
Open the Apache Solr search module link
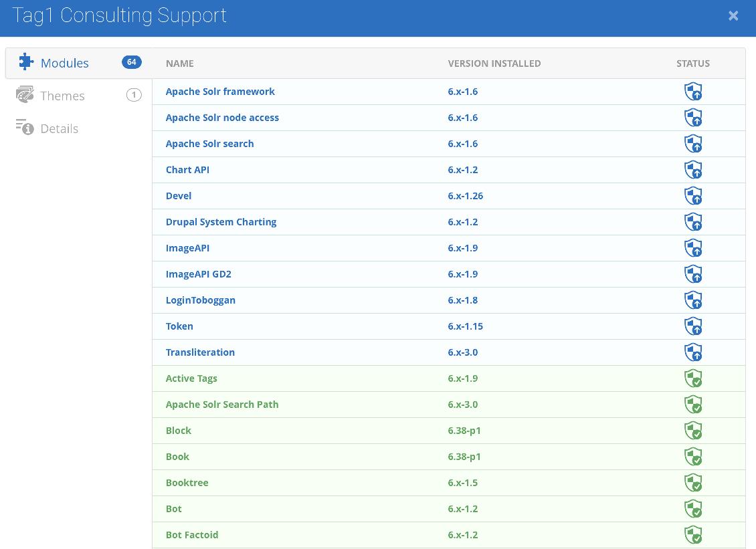209,144
